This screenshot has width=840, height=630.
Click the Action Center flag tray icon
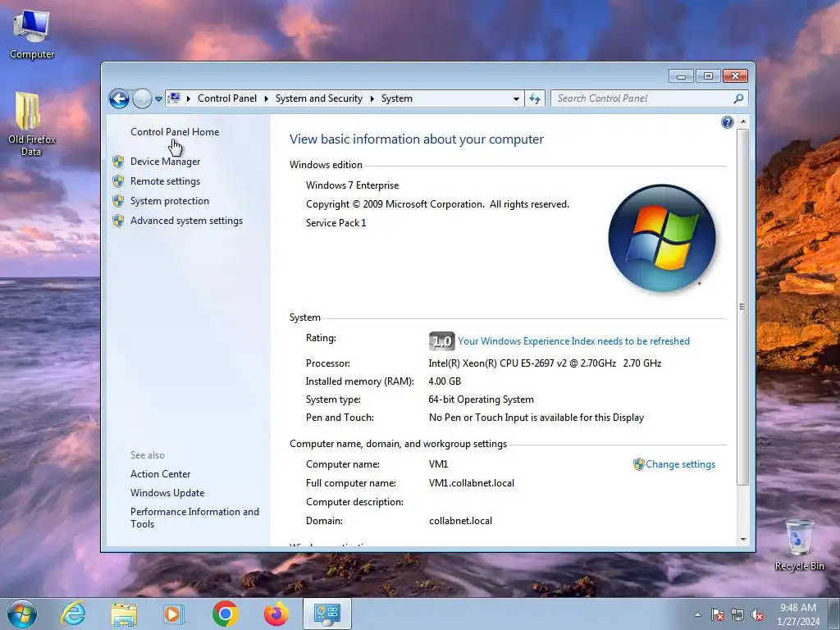pos(718,615)
